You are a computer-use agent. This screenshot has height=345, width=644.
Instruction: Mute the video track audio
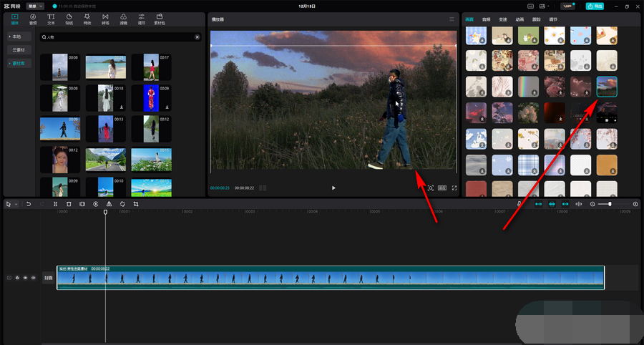(33, 278)
